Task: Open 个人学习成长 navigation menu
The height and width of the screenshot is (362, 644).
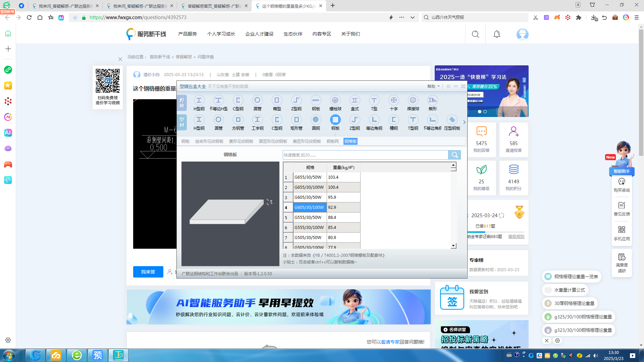Action: (221, 34)
